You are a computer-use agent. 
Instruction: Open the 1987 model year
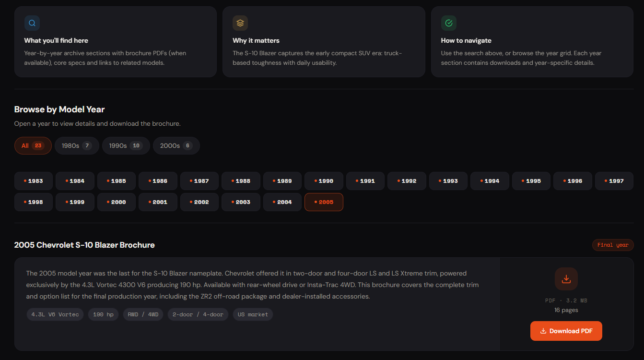click(199, 181)
